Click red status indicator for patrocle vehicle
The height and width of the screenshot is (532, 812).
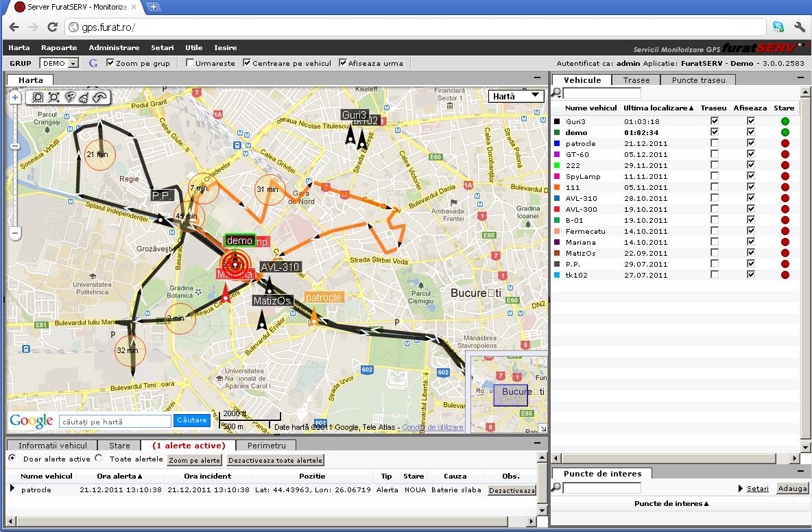pos(785,143)
